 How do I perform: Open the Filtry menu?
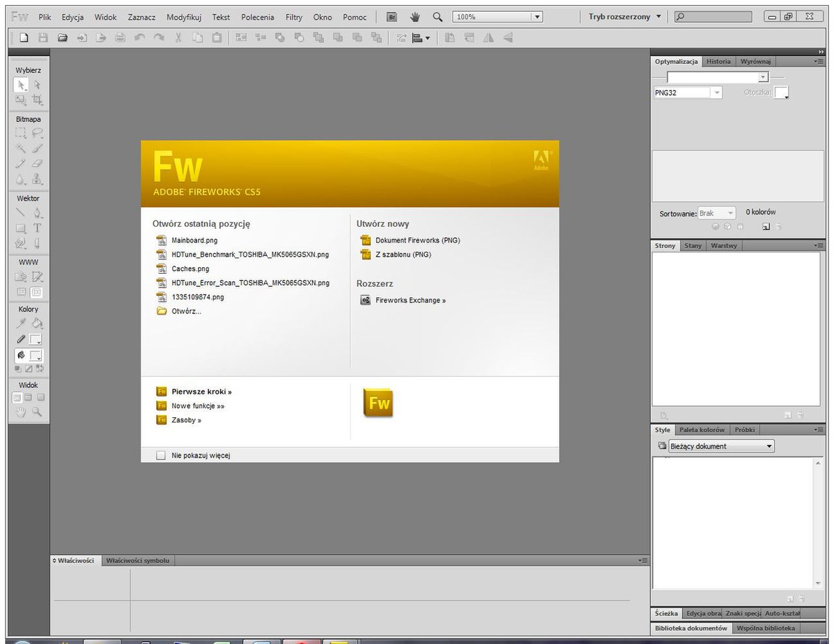pos(294,17)
